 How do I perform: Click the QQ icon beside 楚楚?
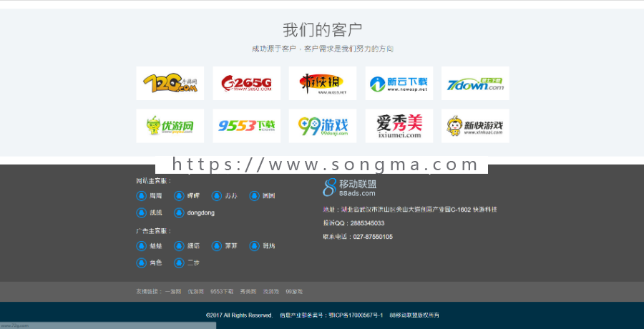pos(141,246)
